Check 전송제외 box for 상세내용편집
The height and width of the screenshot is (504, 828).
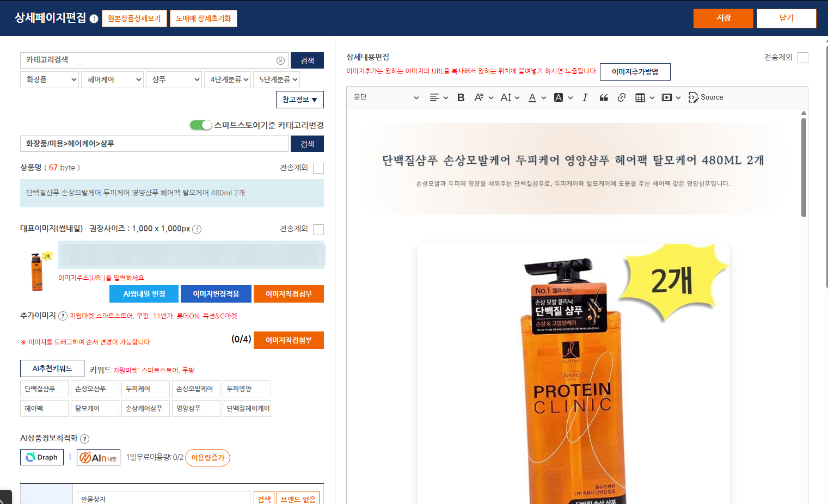pos(803,58)
